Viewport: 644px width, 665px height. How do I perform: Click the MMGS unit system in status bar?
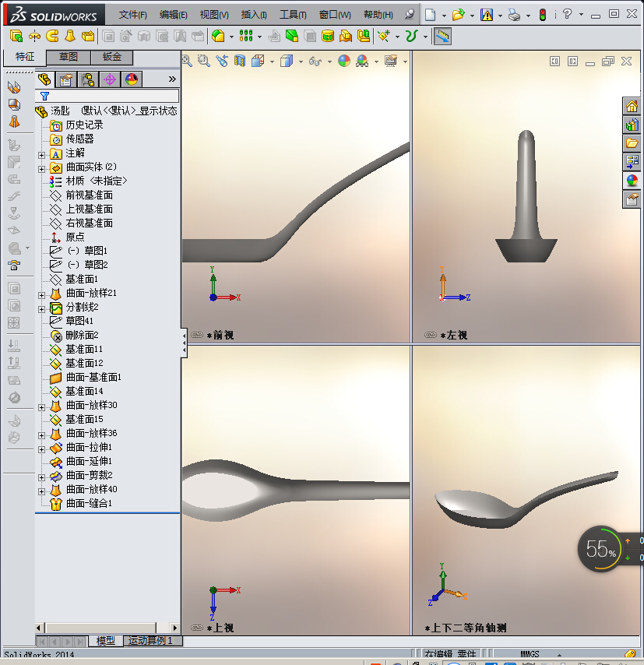coord(530,654)
